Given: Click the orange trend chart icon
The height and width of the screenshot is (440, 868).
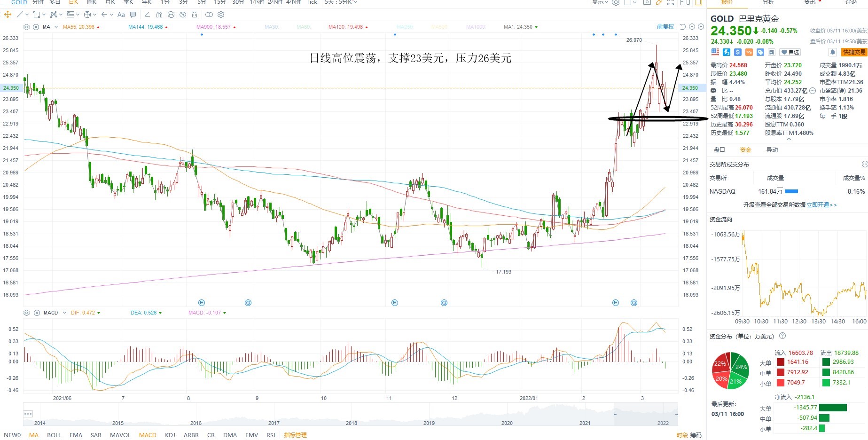Looking at the screenshot, I should click(749, 52).
